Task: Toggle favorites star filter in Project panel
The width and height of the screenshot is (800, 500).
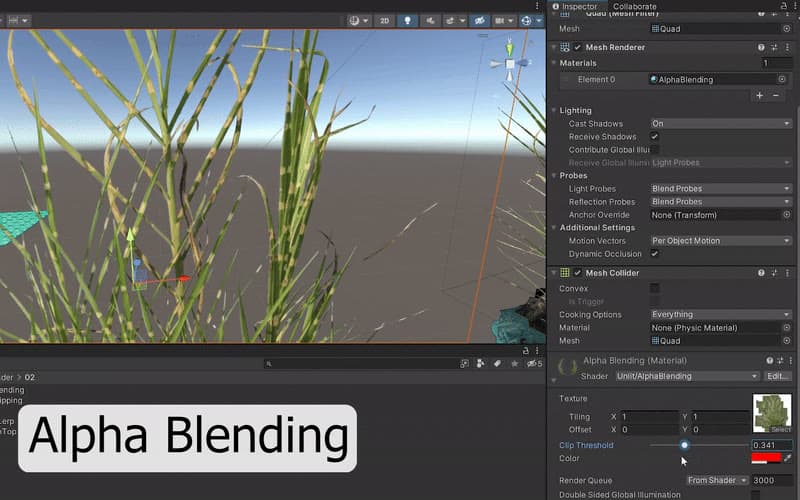Action: coord(514,363)
